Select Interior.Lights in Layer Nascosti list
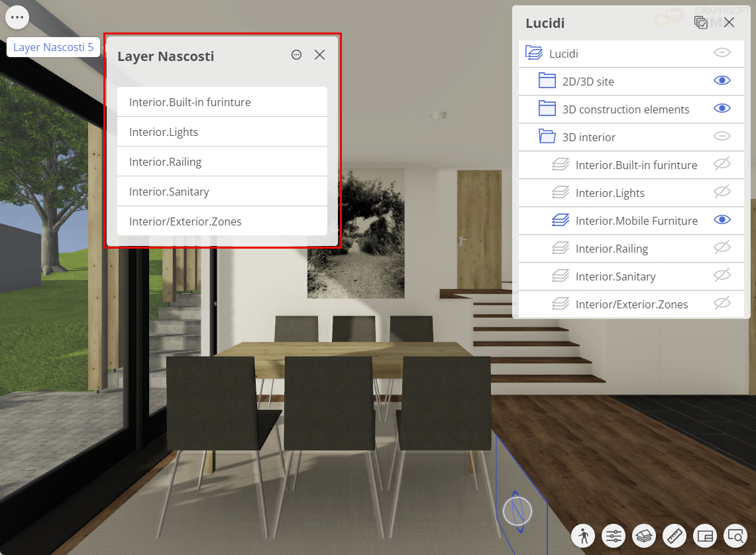This screenshot has height=555, width=756. click(x=222, y=132)
